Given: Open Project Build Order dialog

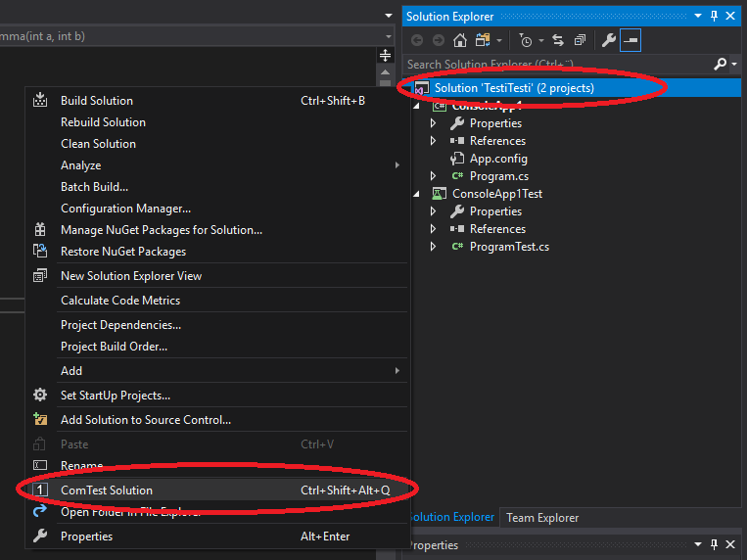Looking at the screenshot, I should [x=217, y=347].
